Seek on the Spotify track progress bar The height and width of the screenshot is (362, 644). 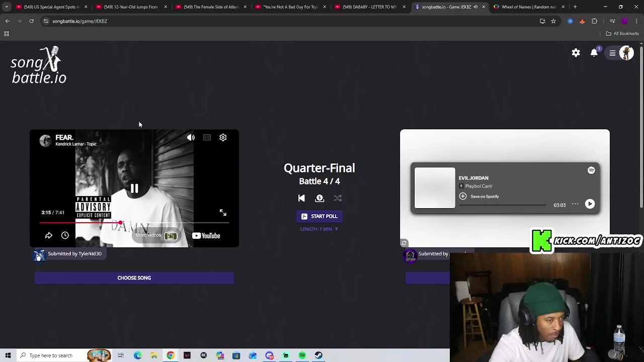(502, 205)
